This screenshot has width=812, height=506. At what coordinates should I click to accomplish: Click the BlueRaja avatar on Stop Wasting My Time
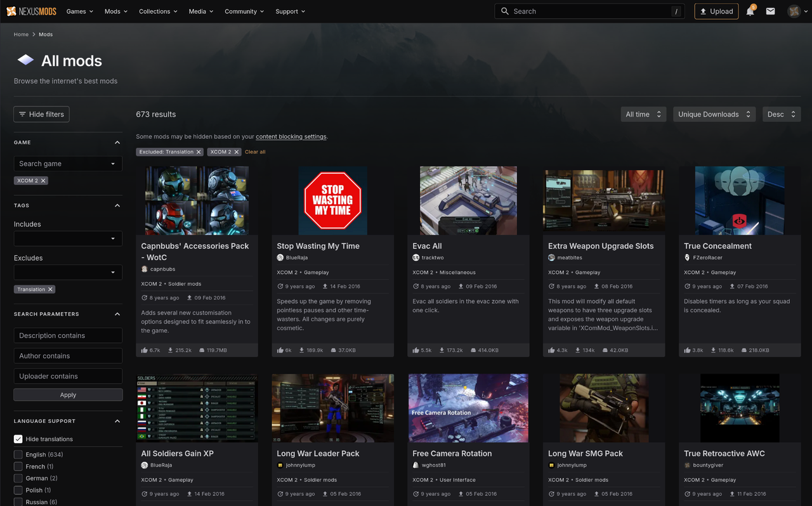click(x=280, y=257)
